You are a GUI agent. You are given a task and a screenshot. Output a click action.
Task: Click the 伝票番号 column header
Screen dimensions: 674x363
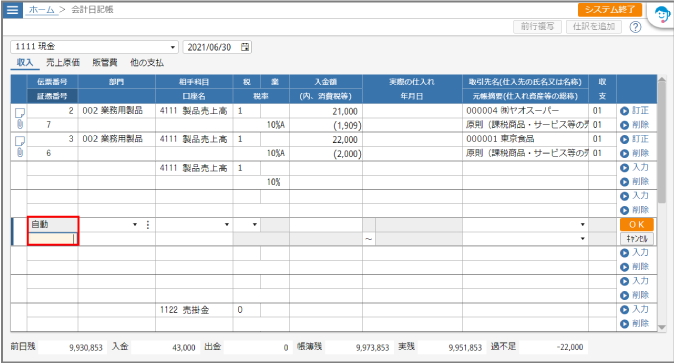click(x=52, y=82)
